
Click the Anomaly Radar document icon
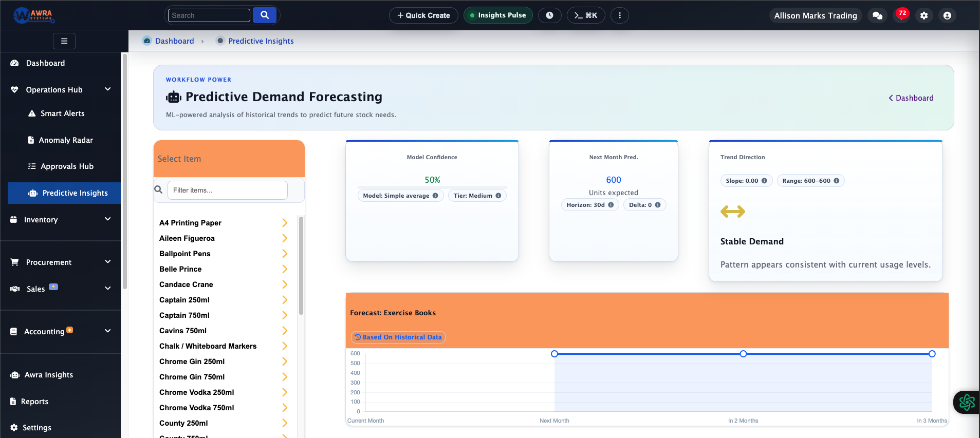point(31,140)
